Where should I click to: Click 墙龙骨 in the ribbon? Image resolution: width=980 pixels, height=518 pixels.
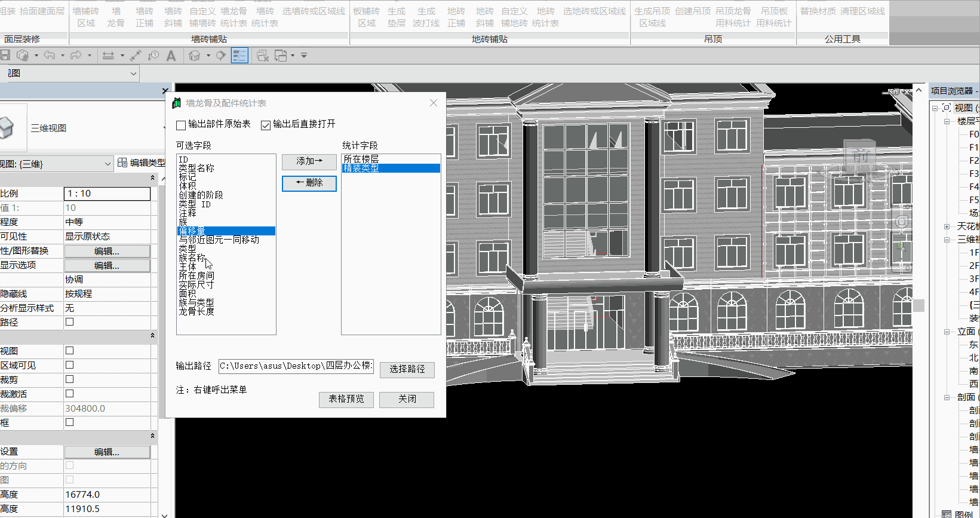tap(116, 17)
